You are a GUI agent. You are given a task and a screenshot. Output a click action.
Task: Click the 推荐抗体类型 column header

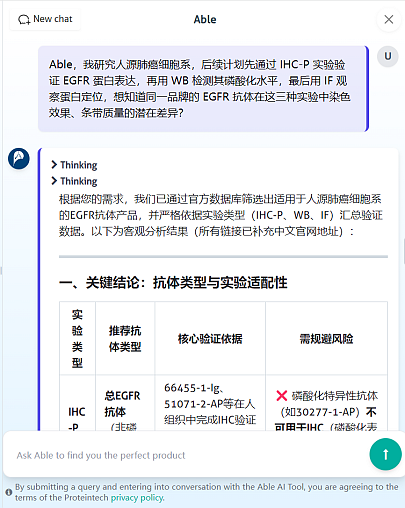coord(125,339)
